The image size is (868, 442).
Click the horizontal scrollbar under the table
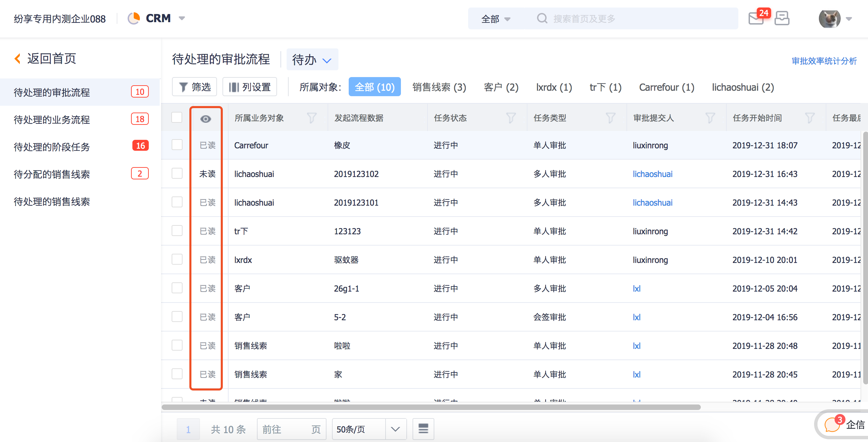click(x=431, y=407)
